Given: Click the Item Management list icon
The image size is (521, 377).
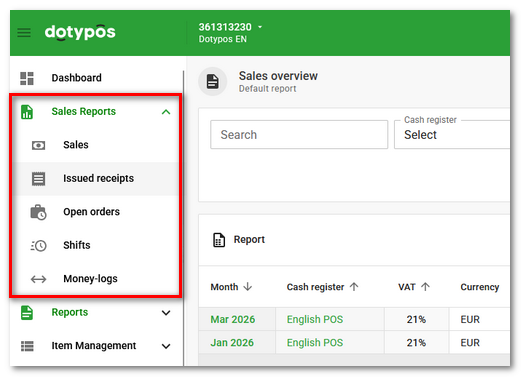Looking at the screenshot, I should (x=27, y=346).
